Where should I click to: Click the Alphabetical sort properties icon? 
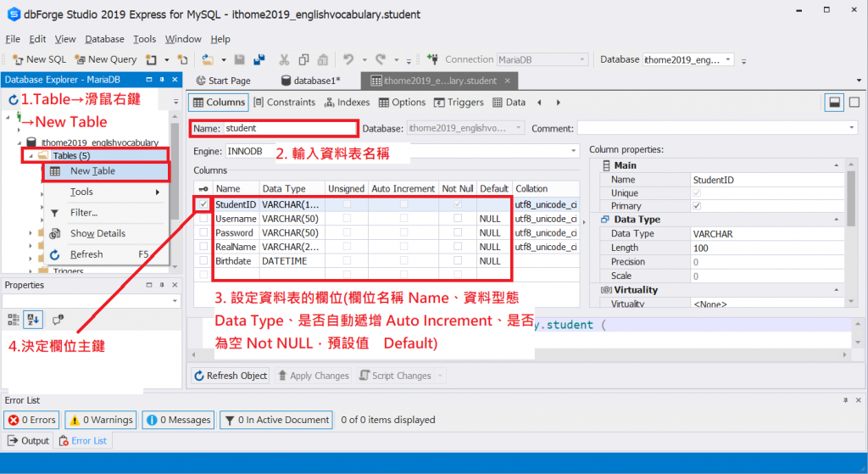click(x=33, y=320)
